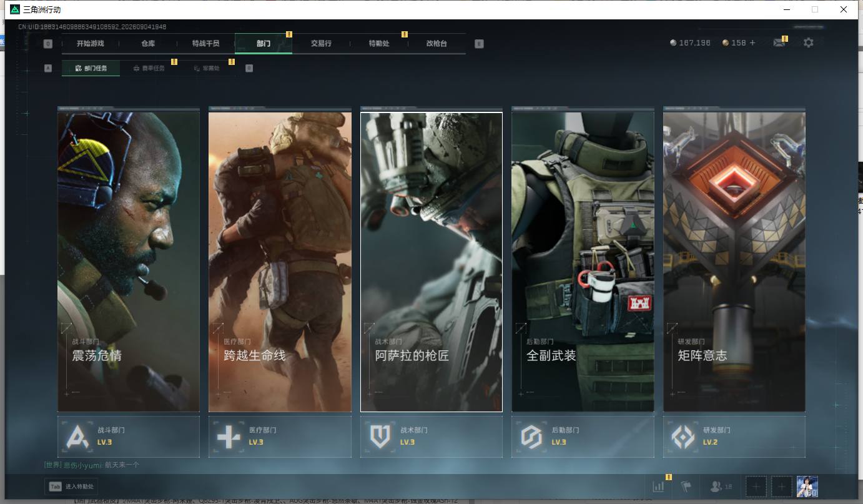Click the gold coin currency icon

[726, 43]
